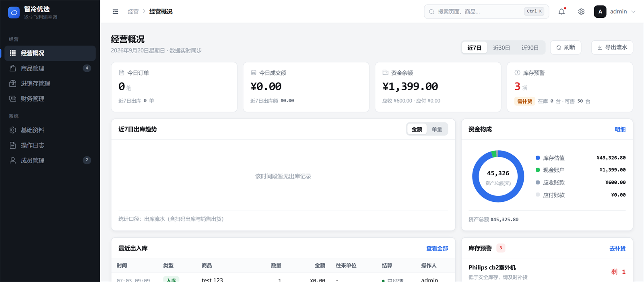This screenshot has width=644, height=282.
Task: Click the download icon in 导出流水 button
Action: [600, 48]
